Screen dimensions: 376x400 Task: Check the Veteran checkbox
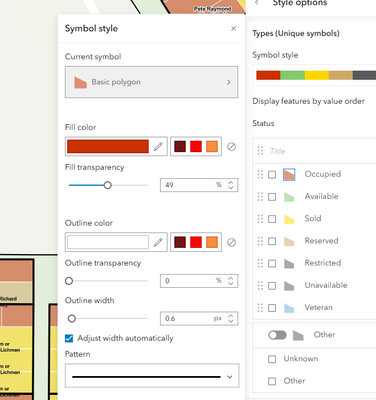pyautogui.click(x=272, y=308)
